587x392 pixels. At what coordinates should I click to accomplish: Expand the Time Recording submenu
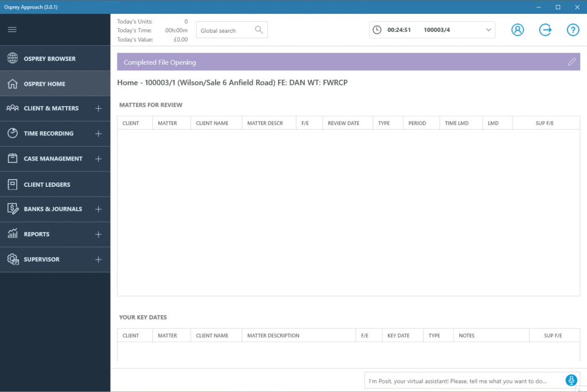click(99, 134)
